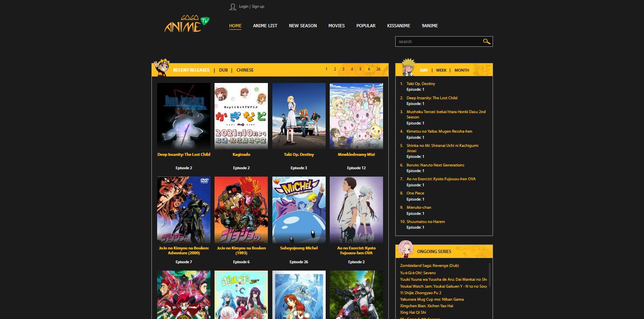Switch to the DUB releases tab
This screenshot has width=644, height=319.
[223, 70]
